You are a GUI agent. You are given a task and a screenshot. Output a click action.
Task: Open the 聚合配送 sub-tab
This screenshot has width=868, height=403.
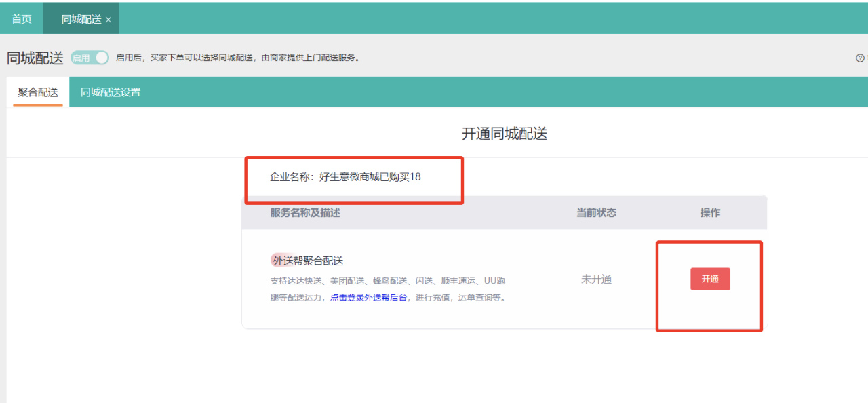tap(38, 92)
